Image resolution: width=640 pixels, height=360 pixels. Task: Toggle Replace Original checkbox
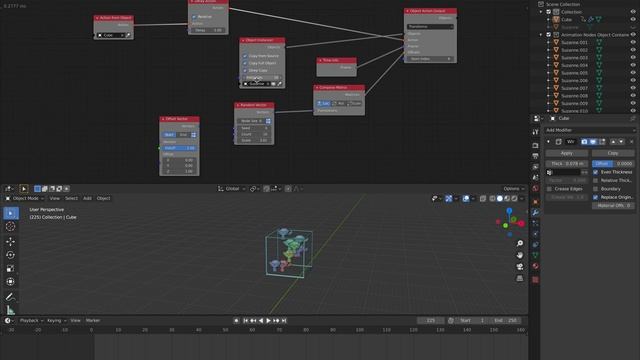[596, 197]
